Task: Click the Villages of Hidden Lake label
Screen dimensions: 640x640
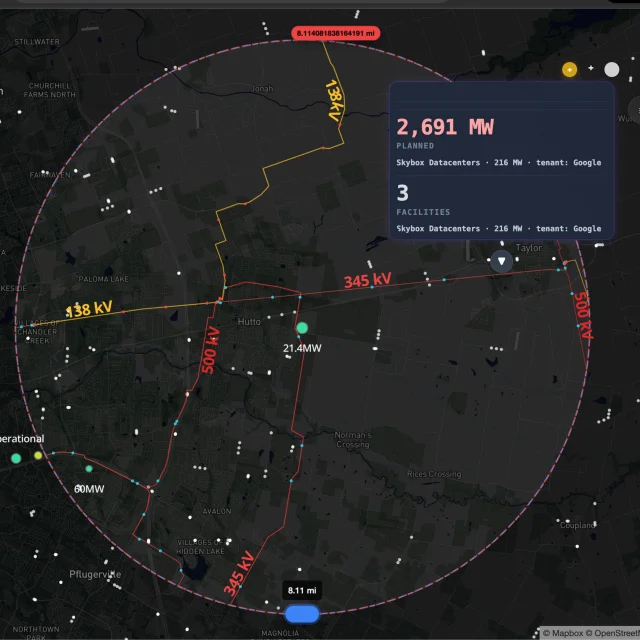Action: click(x=200, y=547)
